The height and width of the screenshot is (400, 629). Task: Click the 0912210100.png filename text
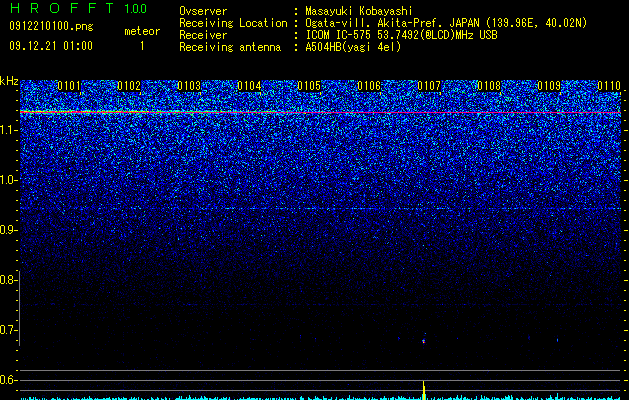51,27
